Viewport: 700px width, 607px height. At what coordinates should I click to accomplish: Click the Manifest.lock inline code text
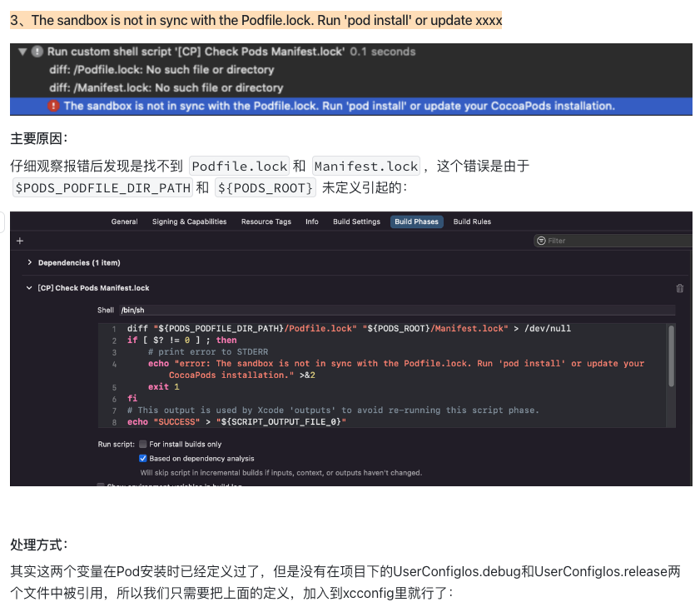366,167
